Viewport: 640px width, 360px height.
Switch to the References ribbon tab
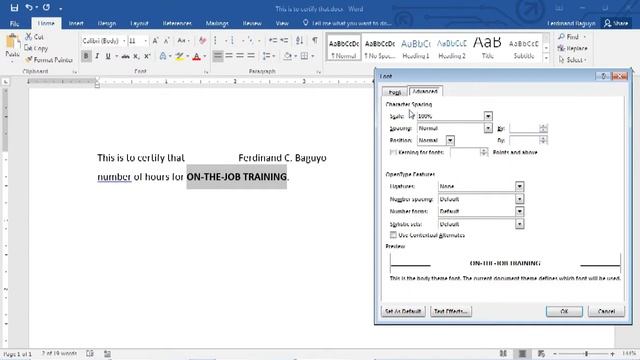pyautogui.click(x=177, y=23)
